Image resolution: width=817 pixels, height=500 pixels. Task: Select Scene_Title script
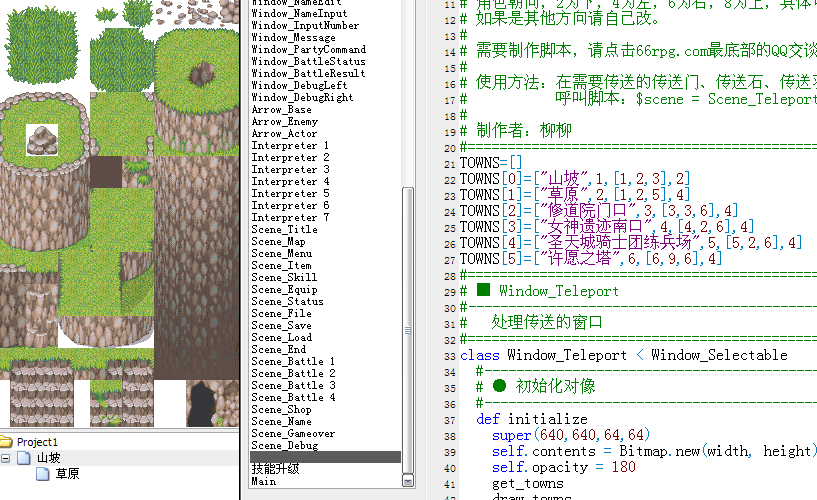pyautogui.click(x=284, y=229)
